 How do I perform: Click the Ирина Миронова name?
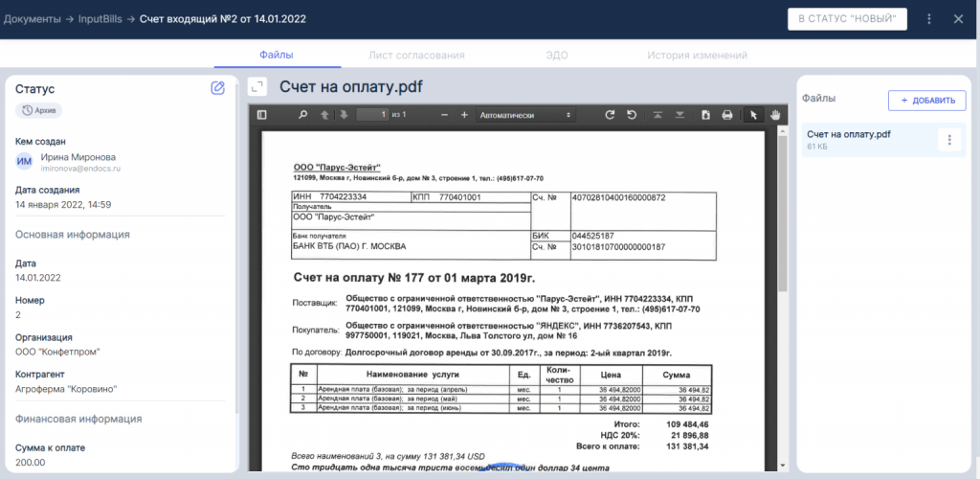coord(78,157)
